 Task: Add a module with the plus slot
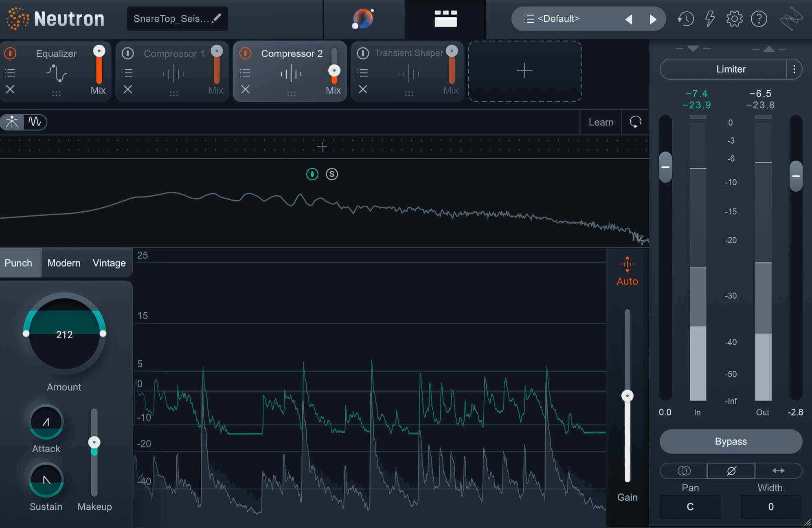coord(525,71)
